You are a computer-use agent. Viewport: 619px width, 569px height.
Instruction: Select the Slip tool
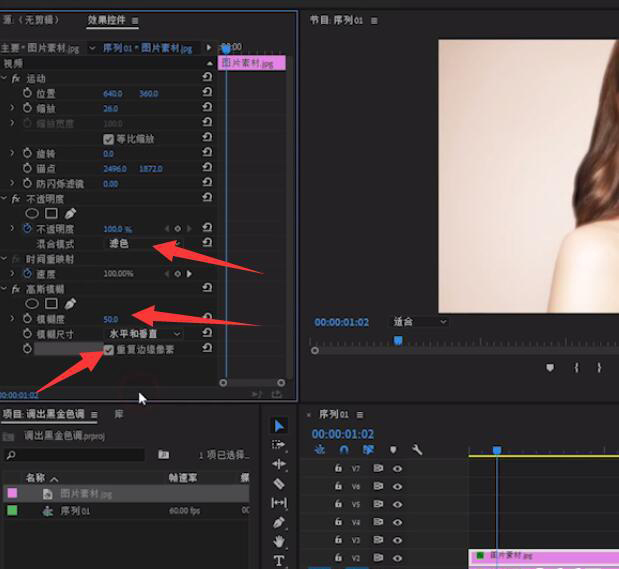279,503
